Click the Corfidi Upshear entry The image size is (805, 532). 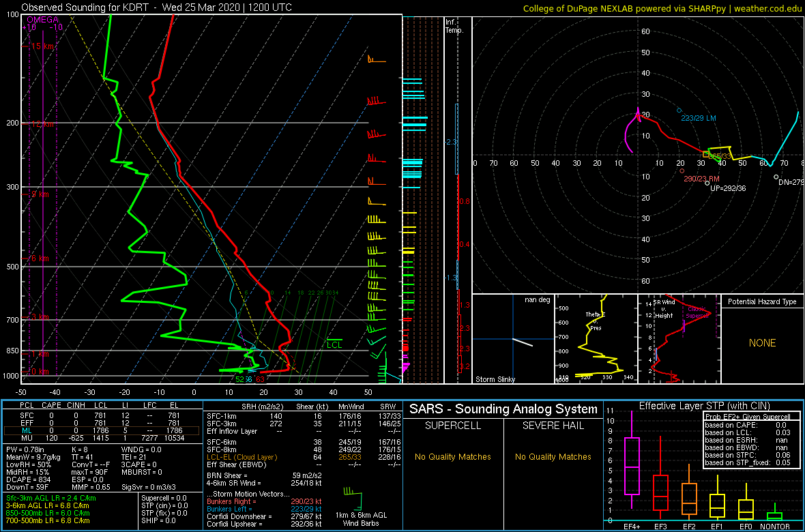tap(264, 524)
